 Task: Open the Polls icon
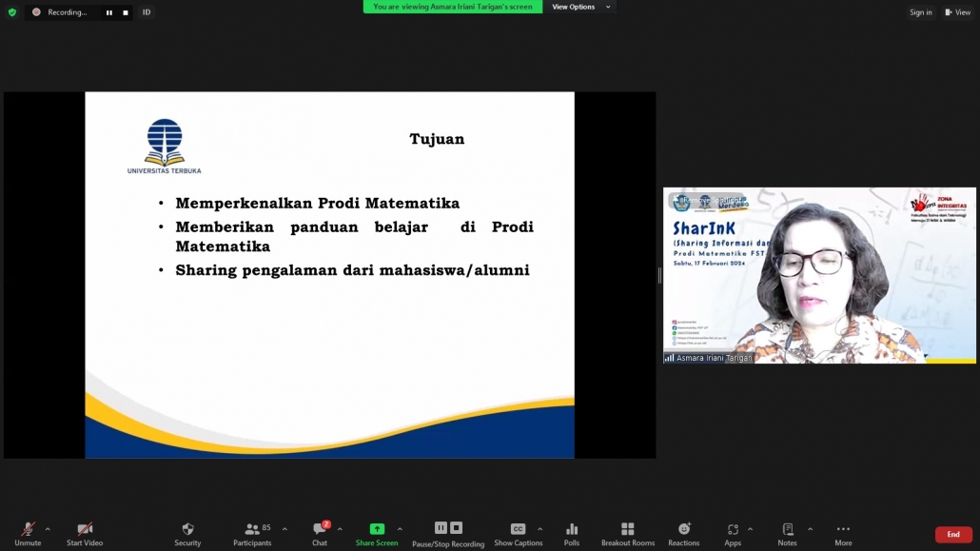pyautogui.click(x=571, y=535)
